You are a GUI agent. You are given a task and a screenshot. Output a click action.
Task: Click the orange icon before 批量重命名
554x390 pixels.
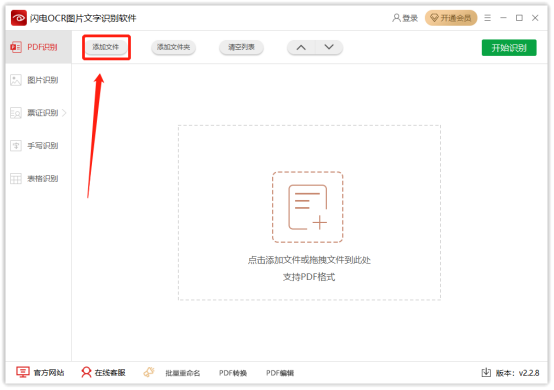(149, 372)
